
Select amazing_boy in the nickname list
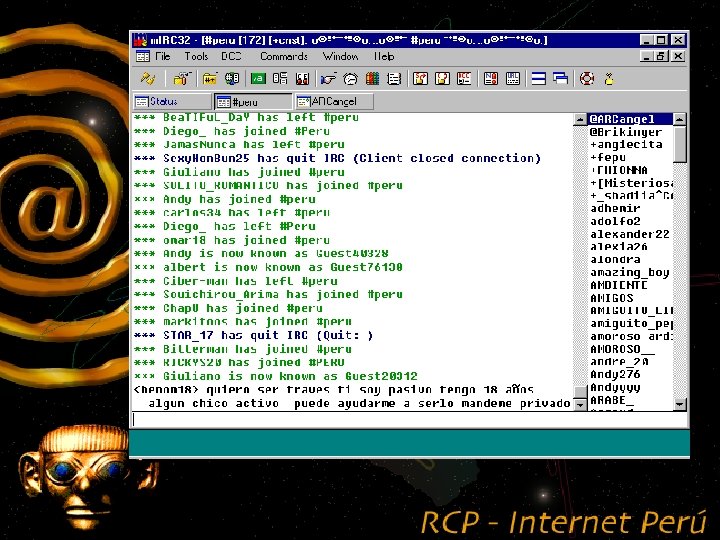630,272
